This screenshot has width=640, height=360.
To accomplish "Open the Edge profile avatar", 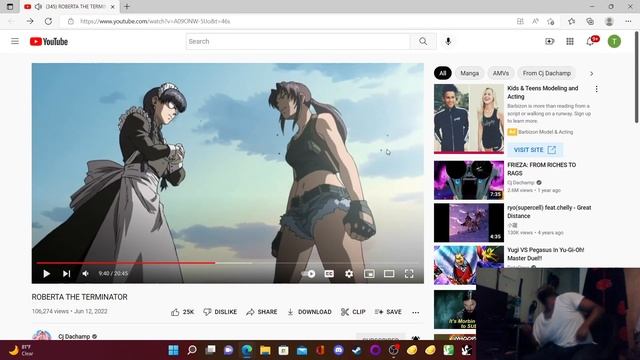I will [x=609, y=21].
